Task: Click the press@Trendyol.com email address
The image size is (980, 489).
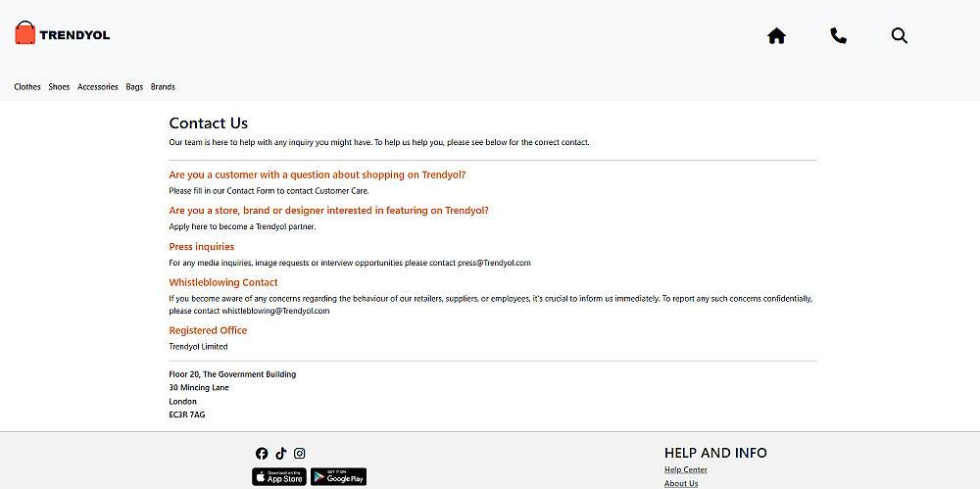Action: [494, 263]
